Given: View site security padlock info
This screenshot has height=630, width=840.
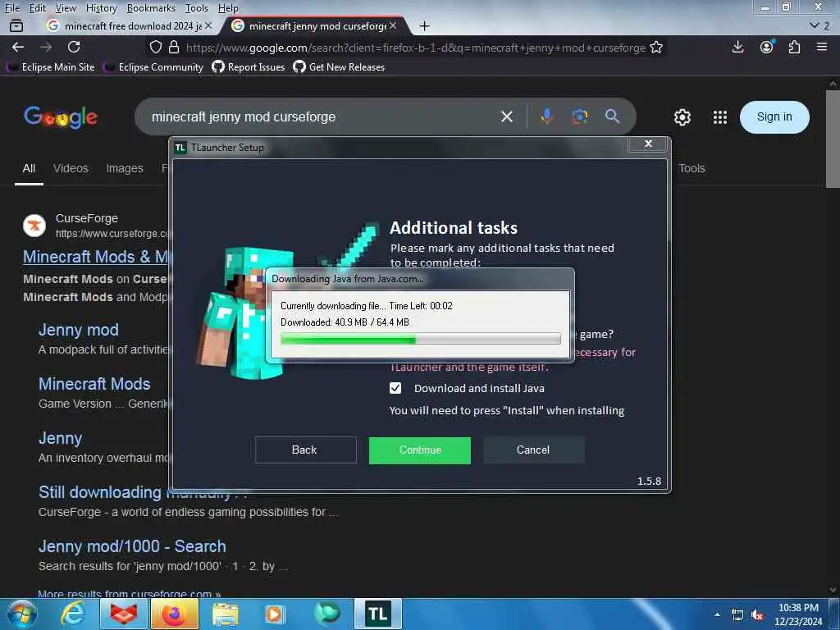Looking at the screenshot, I should click(174, 47).
